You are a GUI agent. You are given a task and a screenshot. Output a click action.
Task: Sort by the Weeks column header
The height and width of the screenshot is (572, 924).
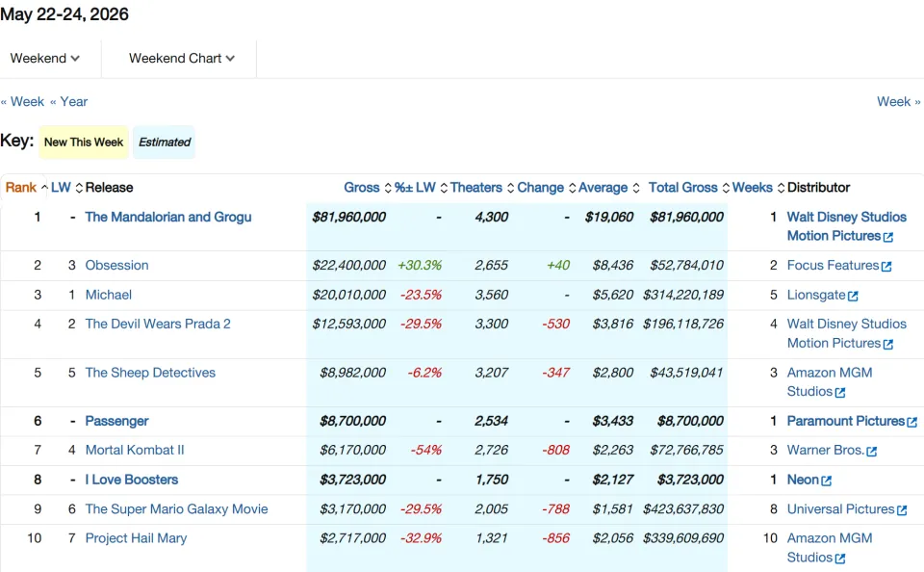point(752,188)
